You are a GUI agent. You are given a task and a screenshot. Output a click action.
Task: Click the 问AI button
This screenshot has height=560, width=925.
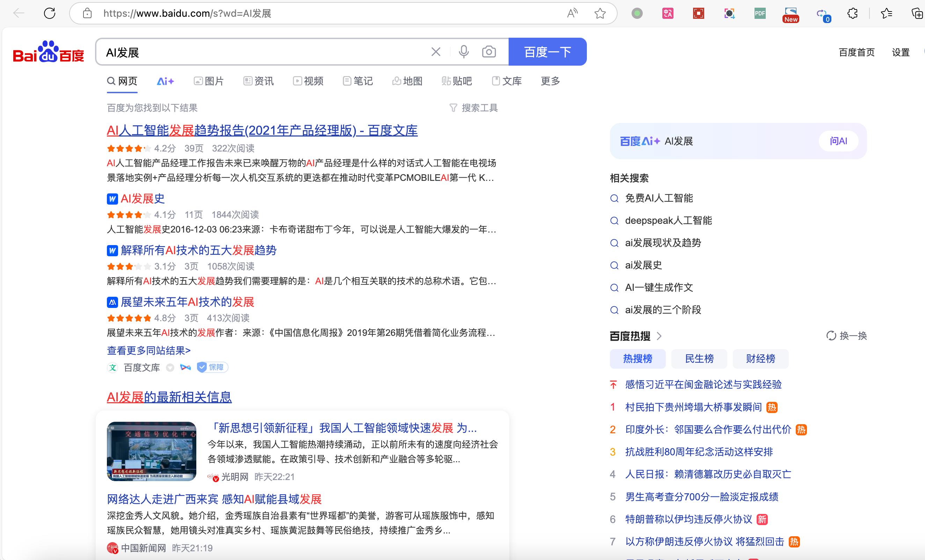[x=838, y=141]
